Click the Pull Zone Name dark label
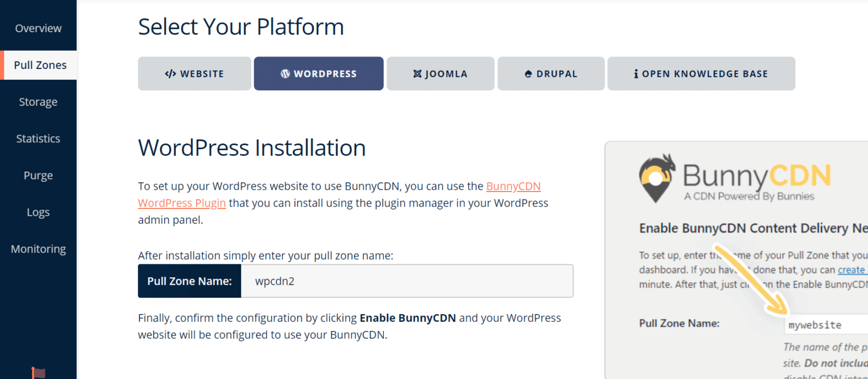 [x=190, y=281]
